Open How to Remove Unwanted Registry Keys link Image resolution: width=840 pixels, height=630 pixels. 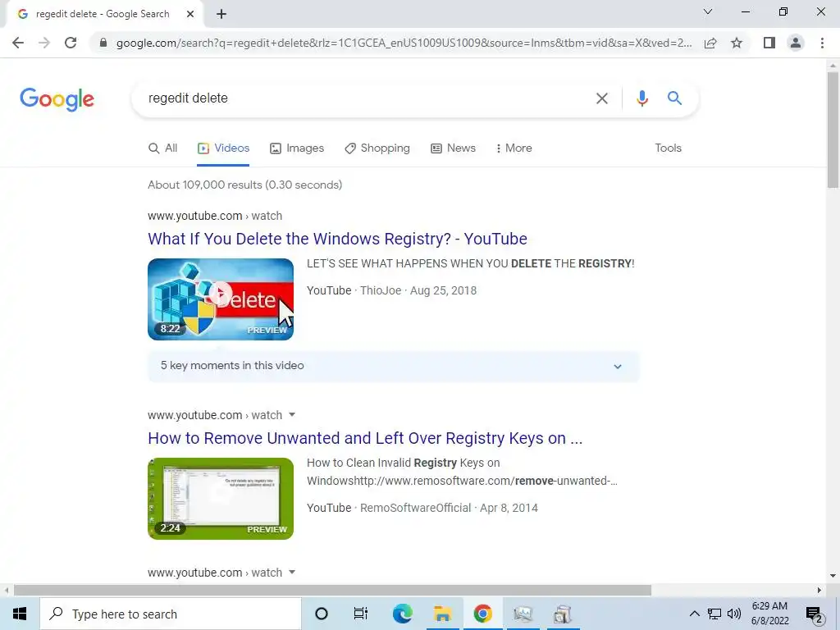tap(365, 438)
